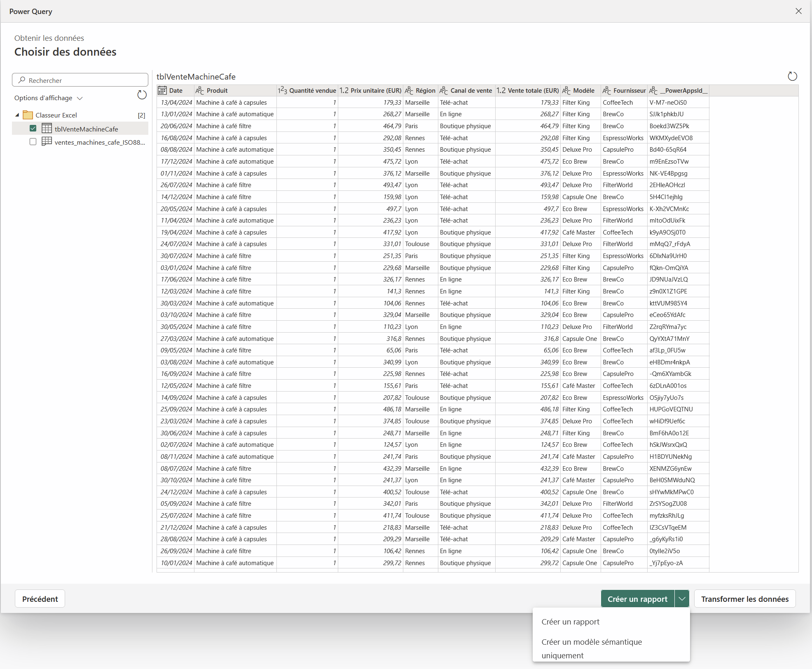Toggle the Créer un rapport split arrow

(x=682, y=599)
